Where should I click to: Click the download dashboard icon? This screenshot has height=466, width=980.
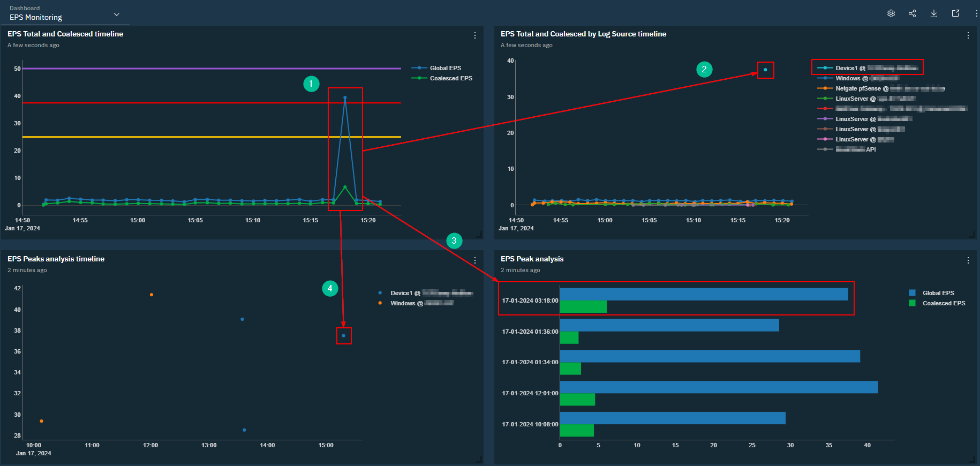tap(934, 13)
